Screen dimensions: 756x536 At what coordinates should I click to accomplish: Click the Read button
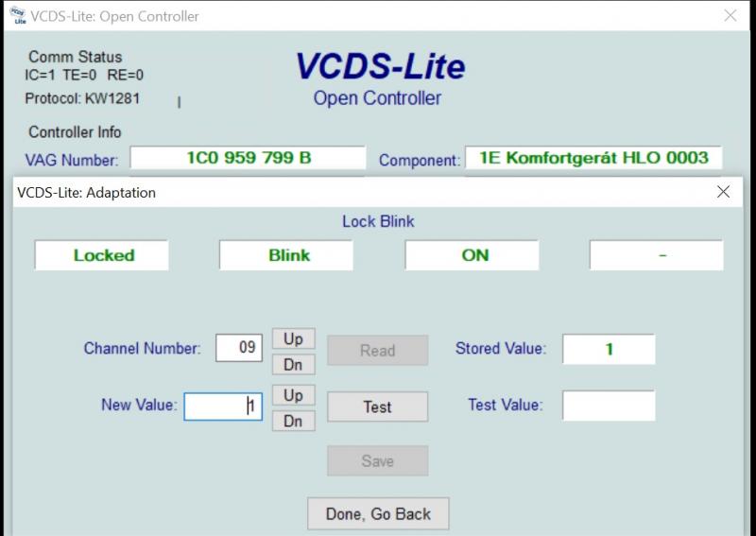point(377,351)
